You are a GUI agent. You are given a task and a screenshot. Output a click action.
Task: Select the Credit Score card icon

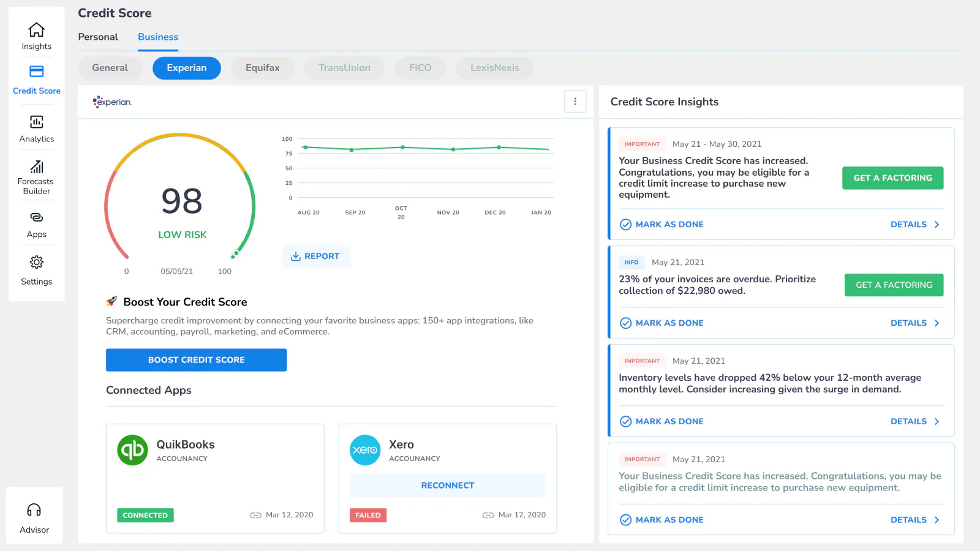pyautogui.click(x=37, y=72)
